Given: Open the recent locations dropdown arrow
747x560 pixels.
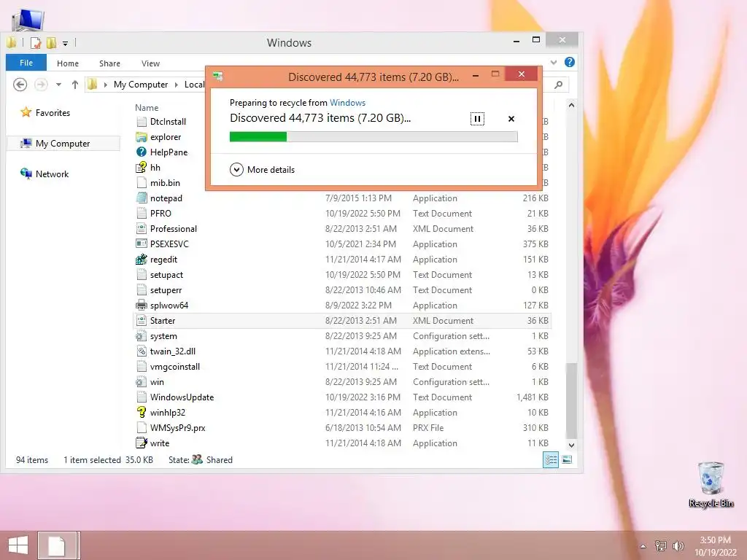Looking at the screenshot, I should click(58, 85).
